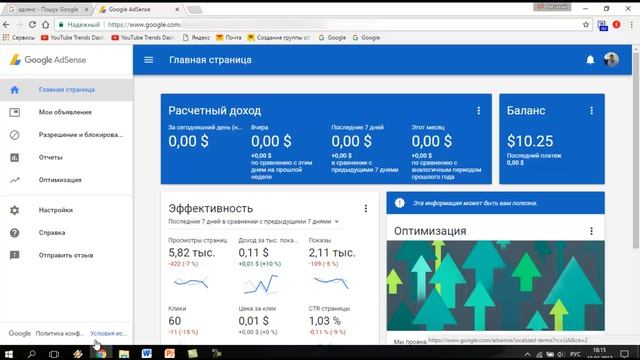Open the account profile avatar
Viewport: 640px width, 360px height.
611,60
